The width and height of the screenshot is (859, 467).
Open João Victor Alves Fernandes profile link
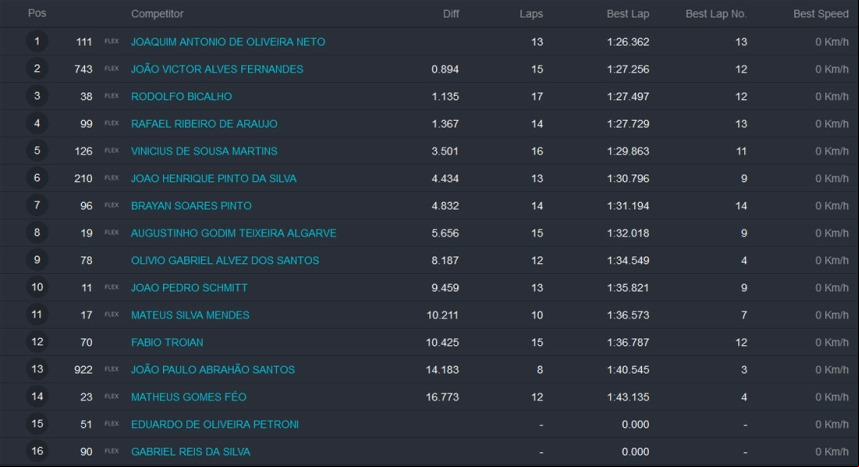[217, 69]
